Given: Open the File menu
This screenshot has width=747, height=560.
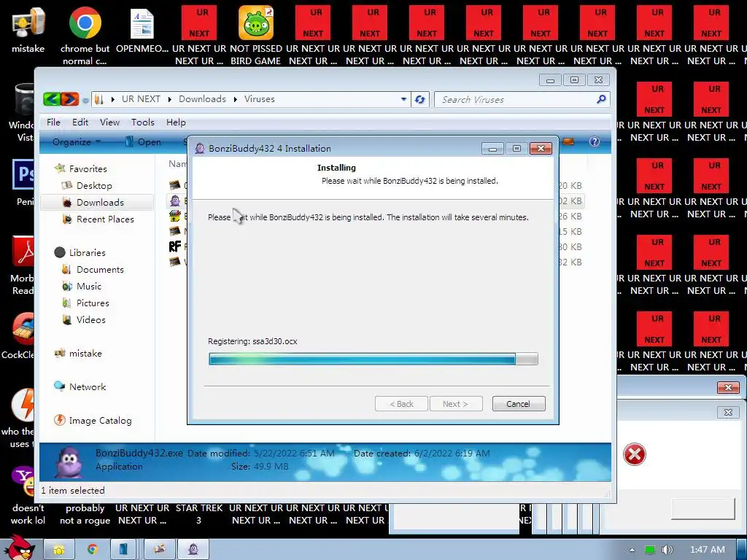Looking at the screenshot, I should click(53, 122).
